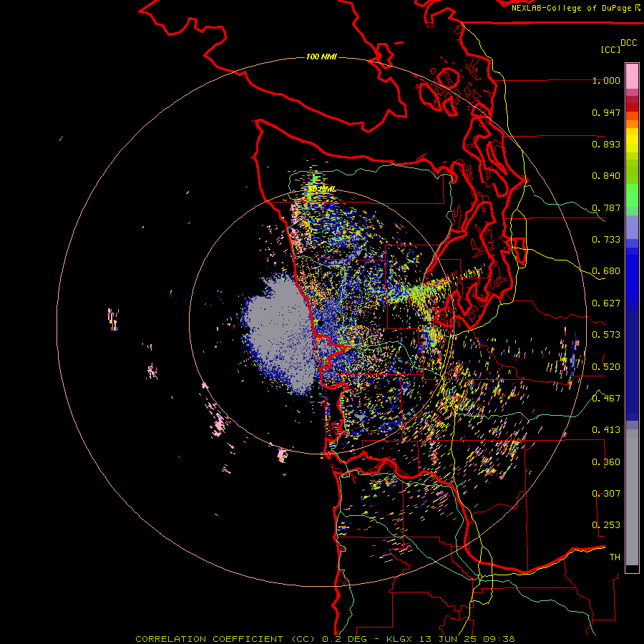Image resolution: width=644 pixels, height=644 pixels.
Task: Click the KLGX radar site identifier
Action: (399, 639)
